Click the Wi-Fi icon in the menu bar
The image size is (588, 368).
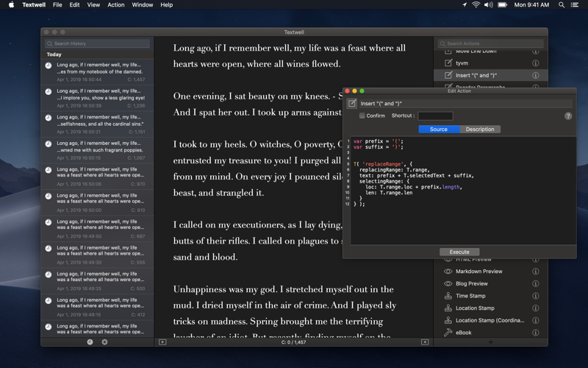[476, 5]
